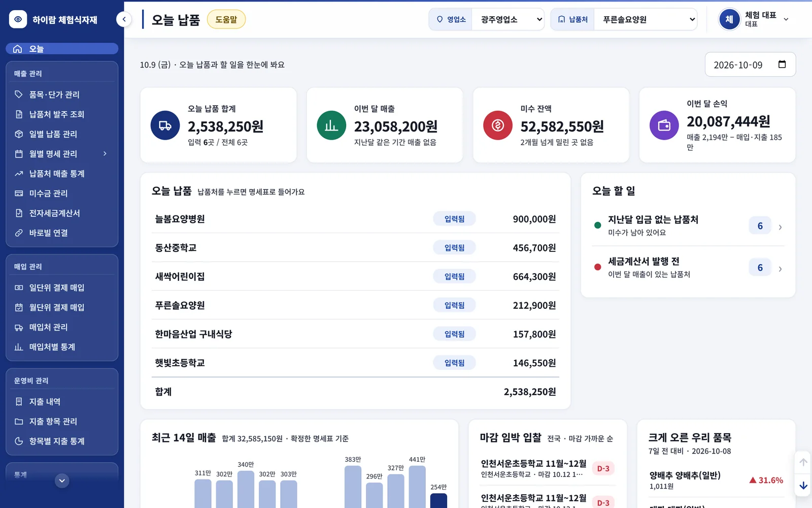Open 지출 내역 page

tap(62, 402)
